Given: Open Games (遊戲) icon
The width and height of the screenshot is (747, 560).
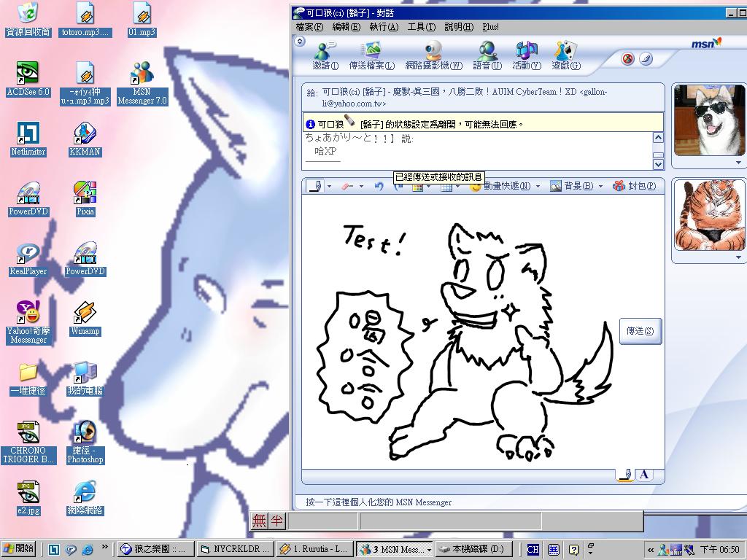Looking at the screenshot, I should tap(565, 55).
